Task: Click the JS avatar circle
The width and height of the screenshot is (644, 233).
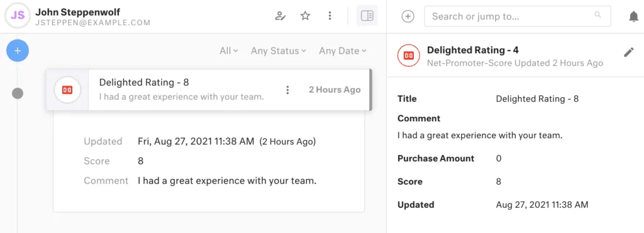Action: (18, 16)
